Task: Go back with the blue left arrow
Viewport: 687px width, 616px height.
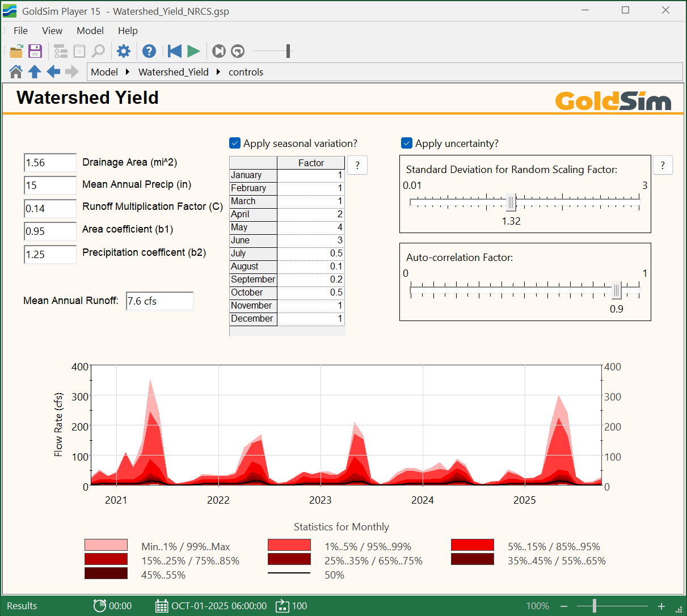Action: (x=53, y=71)
